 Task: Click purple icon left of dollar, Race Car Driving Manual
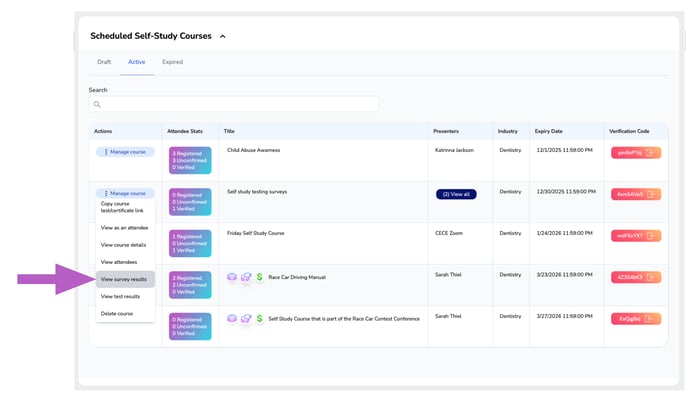coord(246,277)
